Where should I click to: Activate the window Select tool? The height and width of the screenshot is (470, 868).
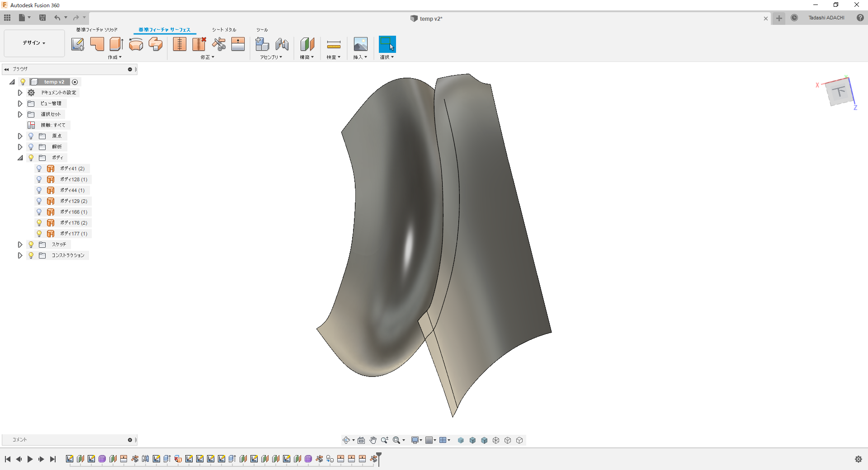[x=387, y=44]
